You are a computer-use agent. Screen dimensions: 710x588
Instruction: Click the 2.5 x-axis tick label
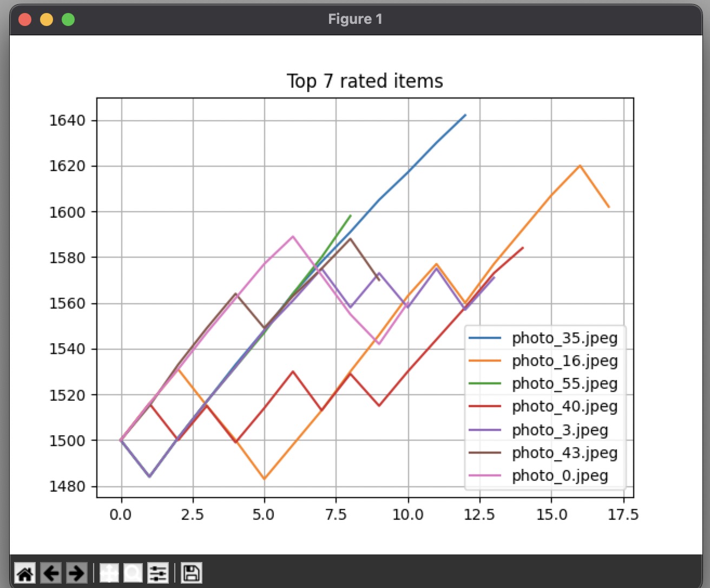193,514
